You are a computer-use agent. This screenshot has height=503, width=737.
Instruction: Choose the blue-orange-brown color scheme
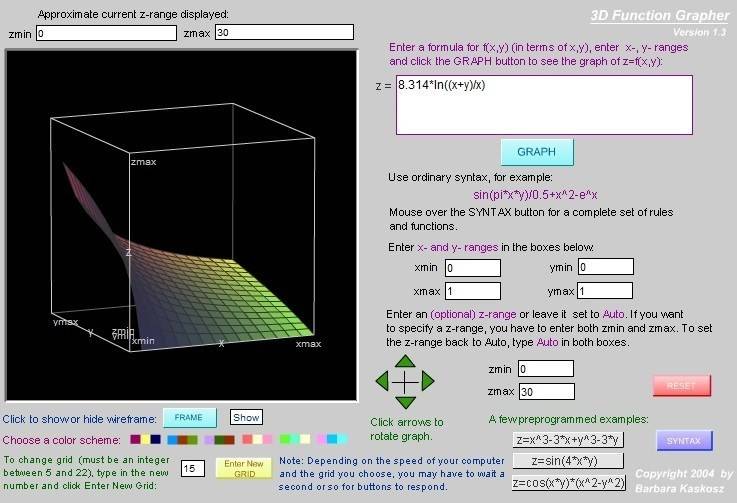pos(182,439)
